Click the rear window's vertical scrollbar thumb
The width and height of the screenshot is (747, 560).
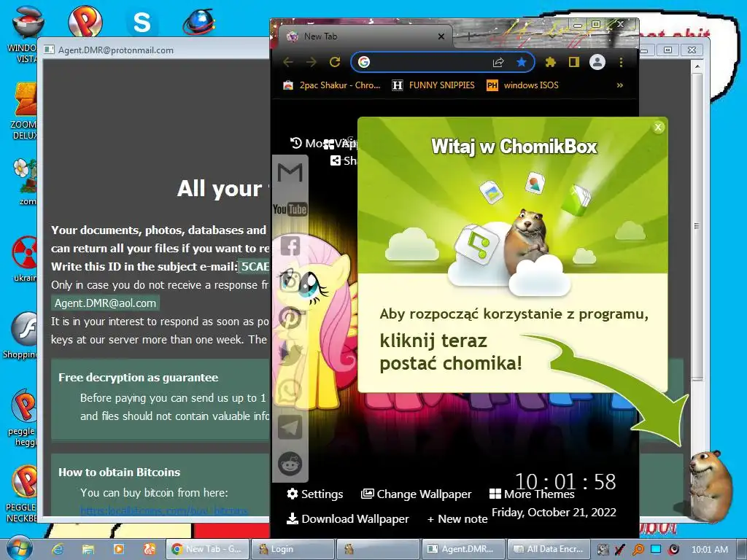click(697, 226)
